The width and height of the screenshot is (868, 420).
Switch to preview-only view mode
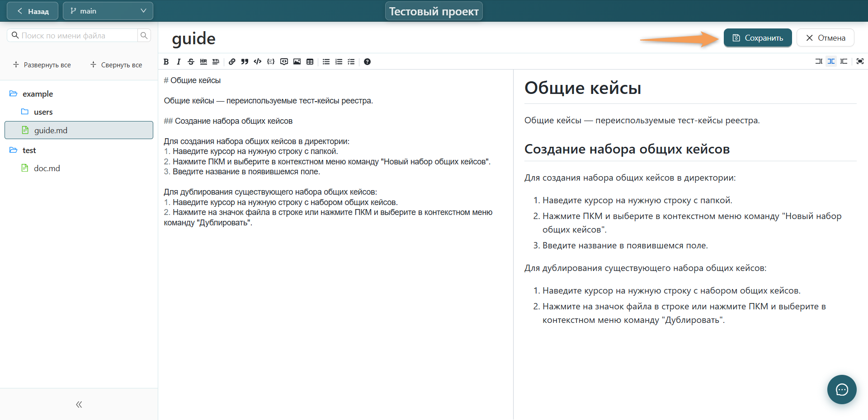844,61
